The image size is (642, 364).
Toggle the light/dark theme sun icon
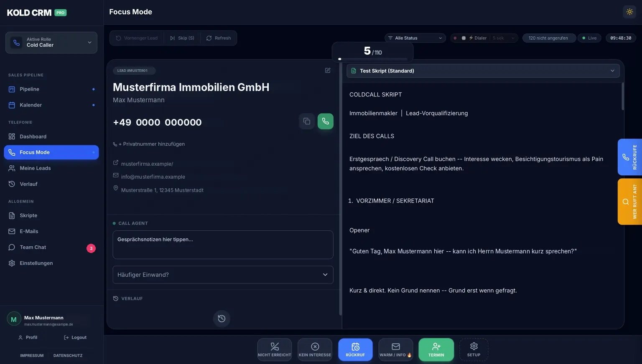coord(629,12)
